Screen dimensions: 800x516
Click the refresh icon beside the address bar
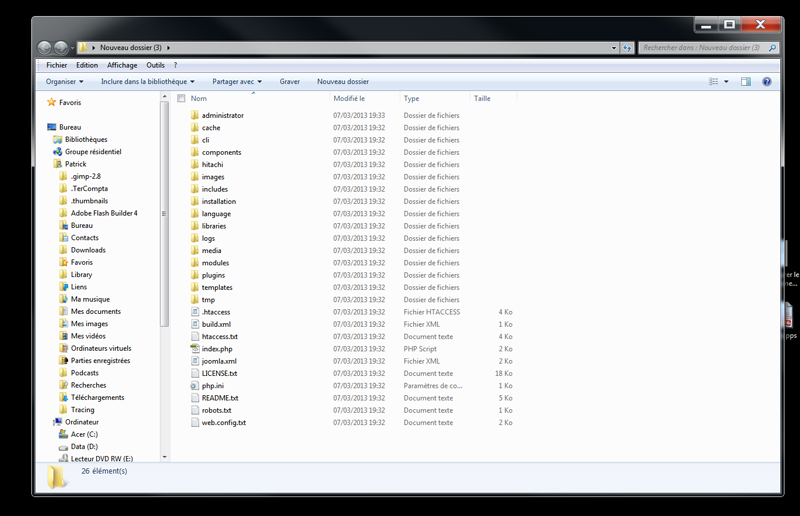pyautogui.click(x=626, y=47)
